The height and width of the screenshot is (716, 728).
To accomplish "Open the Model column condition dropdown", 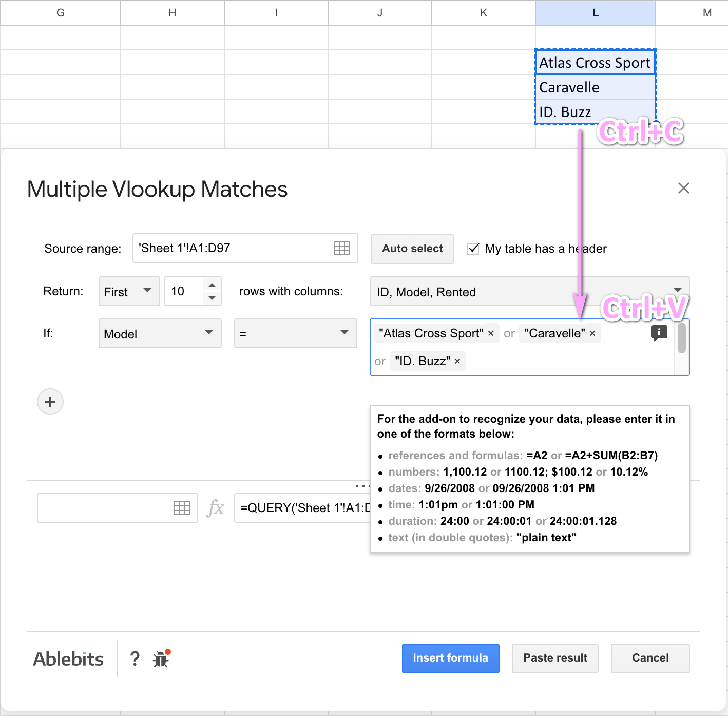I will point(160,333).
